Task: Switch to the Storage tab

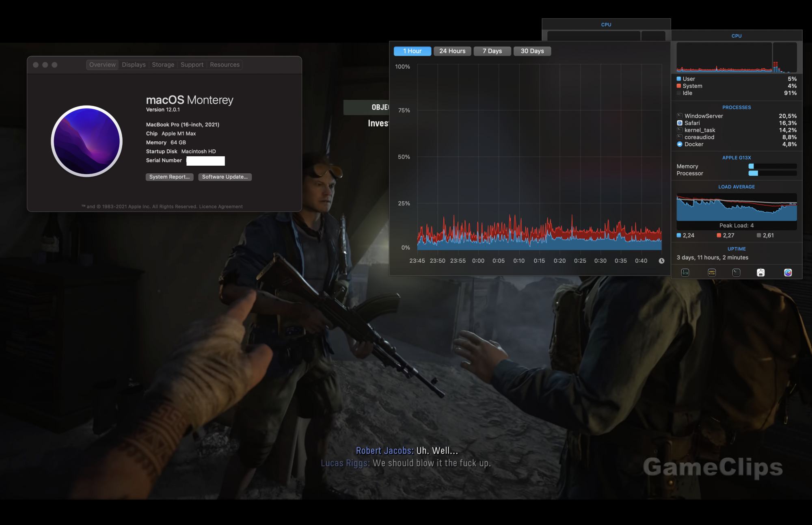Action: tap(163, 65)
